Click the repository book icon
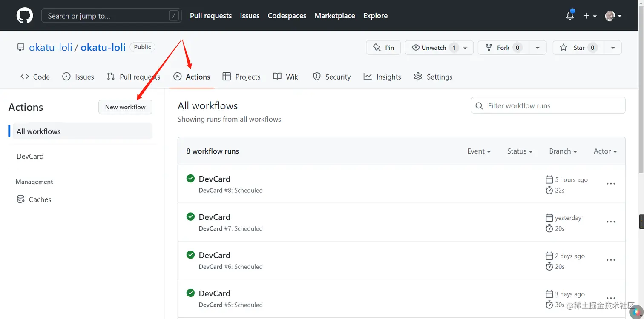644x319 pixels. point(20,47)
